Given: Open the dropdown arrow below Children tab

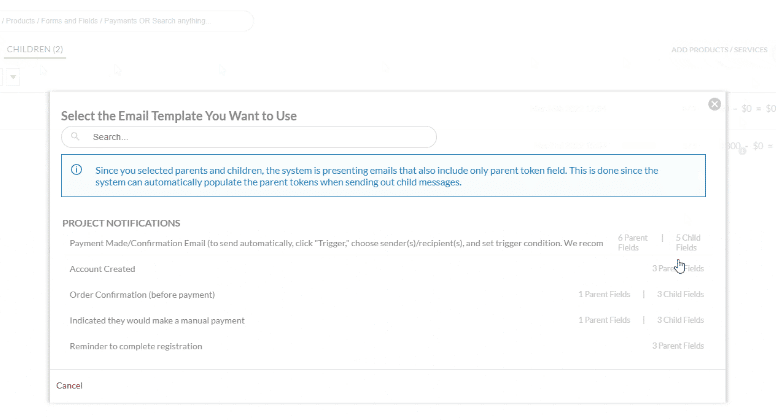Looking at the screenshot, I should coord(14,77).
